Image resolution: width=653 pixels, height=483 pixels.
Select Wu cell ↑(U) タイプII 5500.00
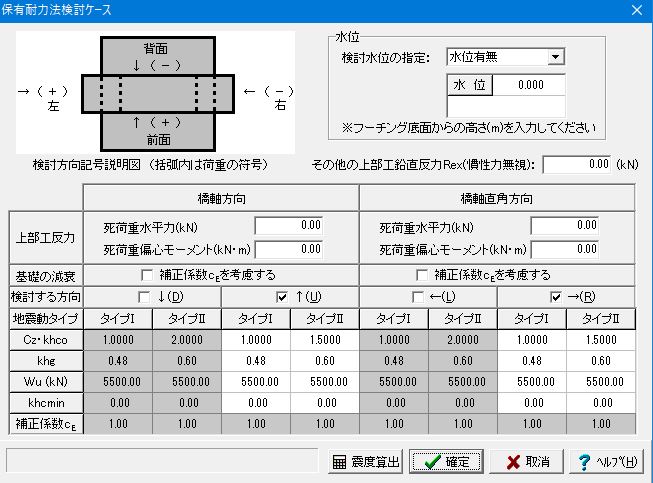[x=325, y=382]
